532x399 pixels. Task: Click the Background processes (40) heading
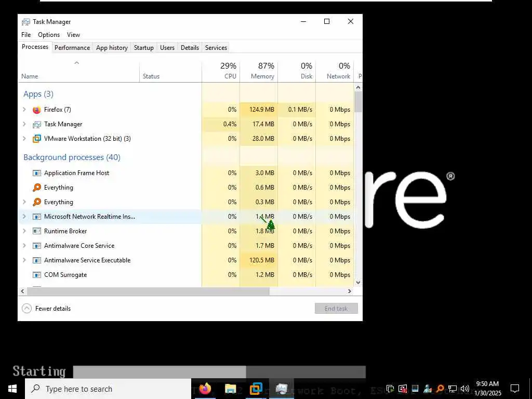click(x=72, y=157)
